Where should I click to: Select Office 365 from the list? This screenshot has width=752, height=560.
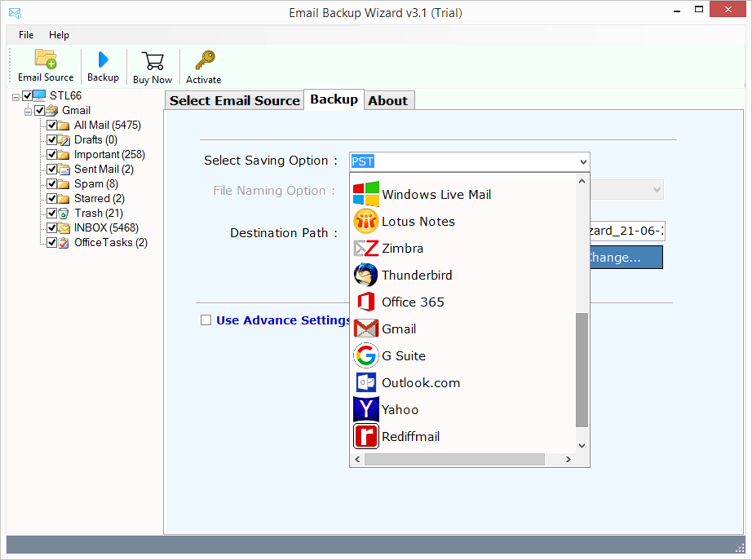click(413, 302)
